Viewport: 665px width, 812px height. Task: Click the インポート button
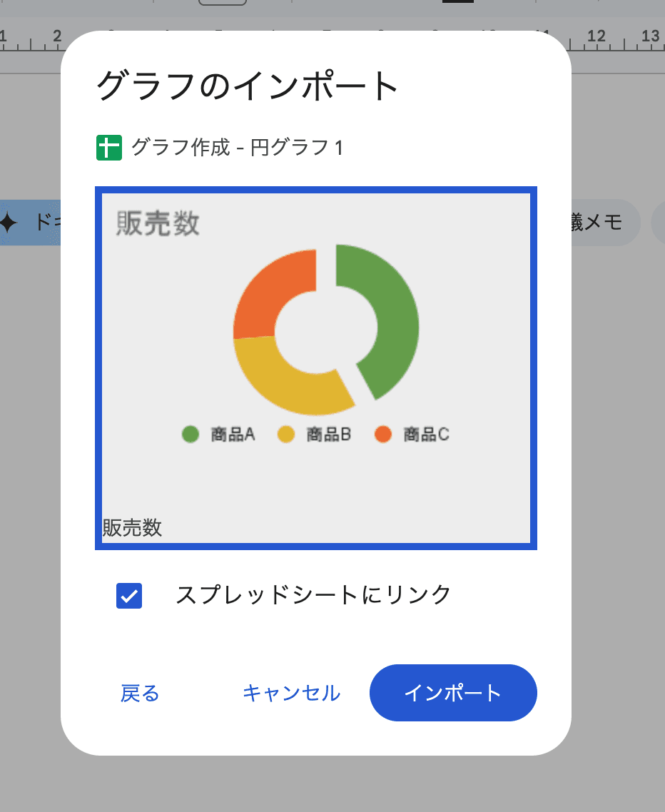(453, 692)
